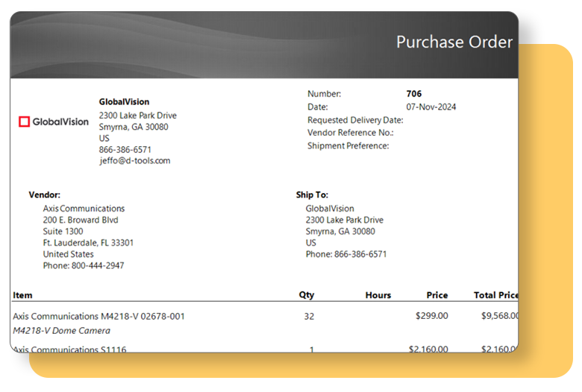Screen dimensions: 582x392
Task: Click 'GlobalVision' under Ship To
Action: [x=330, y=209]
